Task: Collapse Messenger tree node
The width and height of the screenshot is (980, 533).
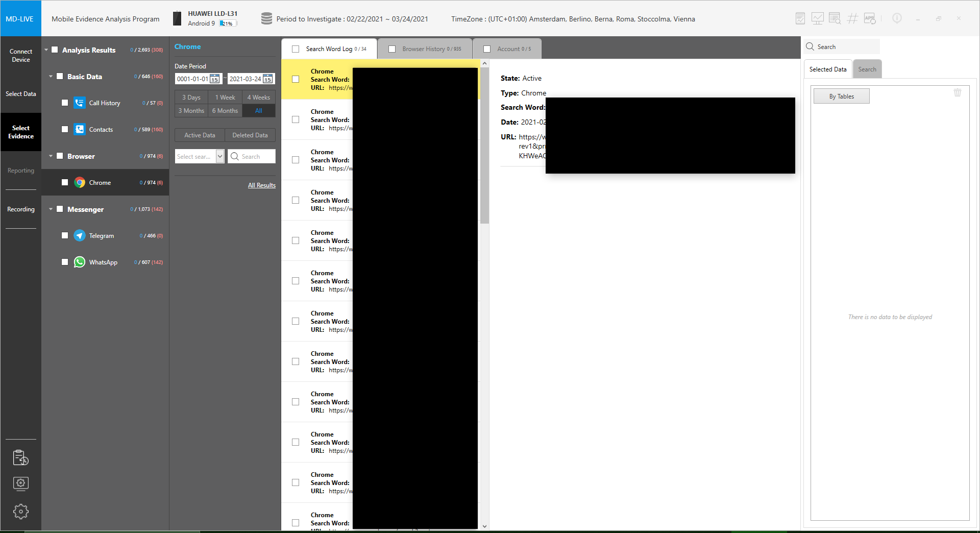Action: (51, 209)
